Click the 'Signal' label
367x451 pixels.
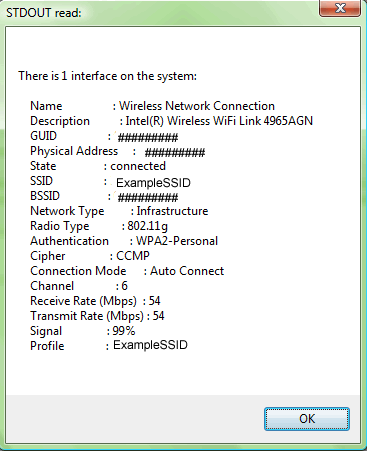click(46, 331)
